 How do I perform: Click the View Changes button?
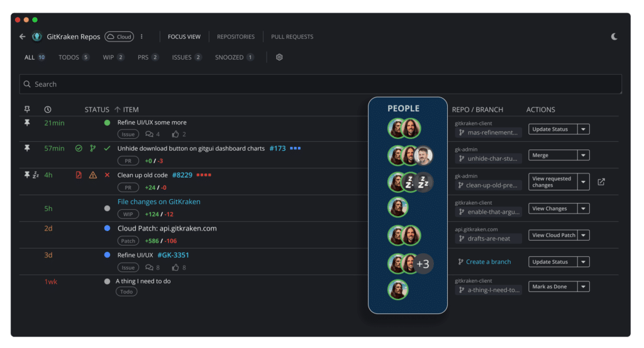coord(553,209)
